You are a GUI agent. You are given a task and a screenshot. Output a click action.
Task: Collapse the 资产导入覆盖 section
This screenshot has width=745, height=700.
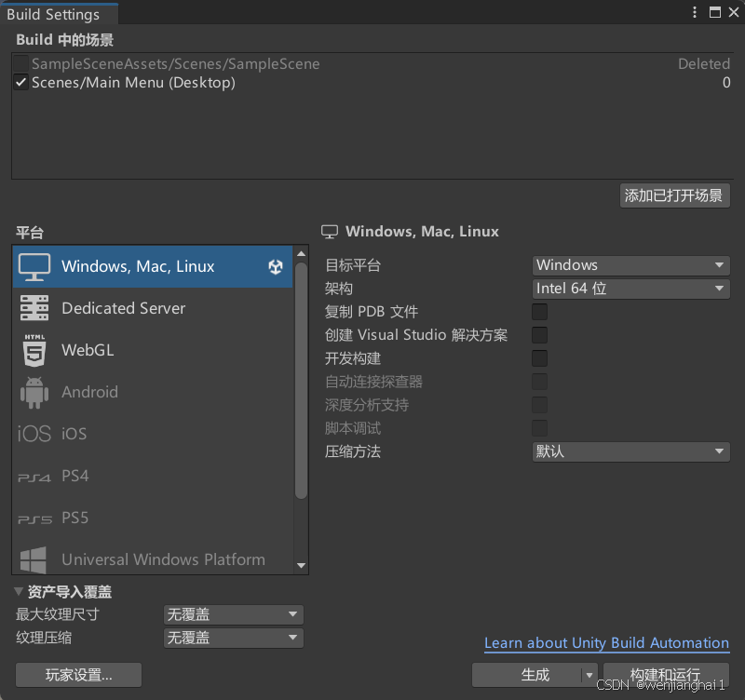19,591
